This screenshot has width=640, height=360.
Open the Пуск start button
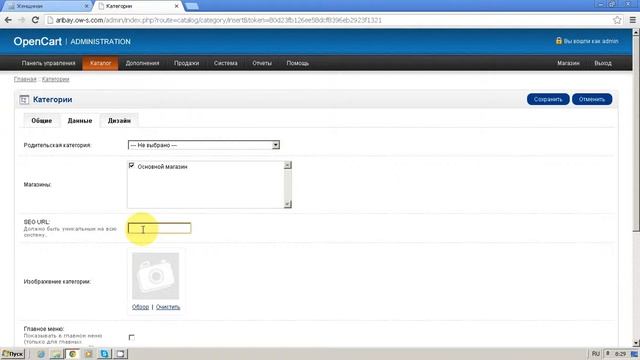13,354
